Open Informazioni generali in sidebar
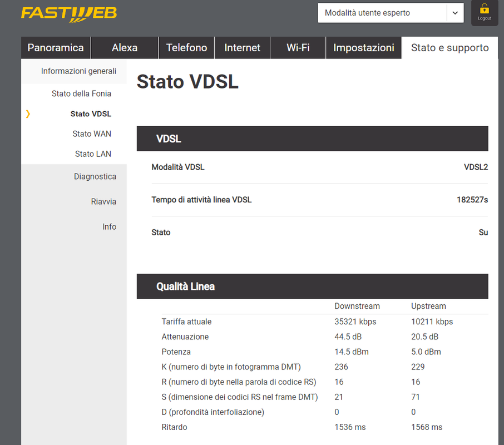 78,71
